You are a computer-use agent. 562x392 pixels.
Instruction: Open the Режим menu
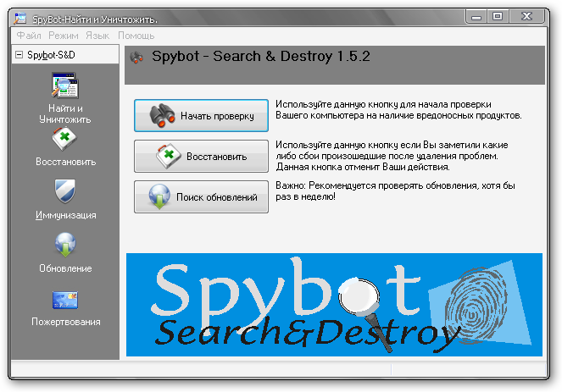pos(64,36)
